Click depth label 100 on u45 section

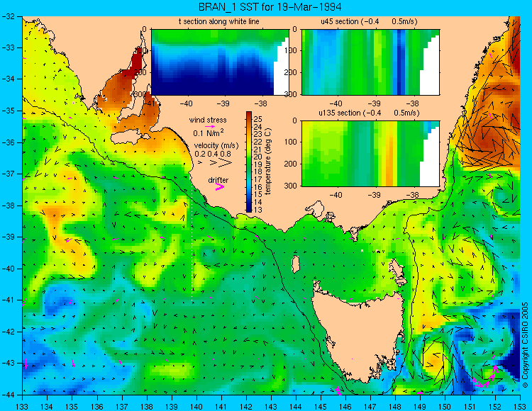click(x=290, y=50)
